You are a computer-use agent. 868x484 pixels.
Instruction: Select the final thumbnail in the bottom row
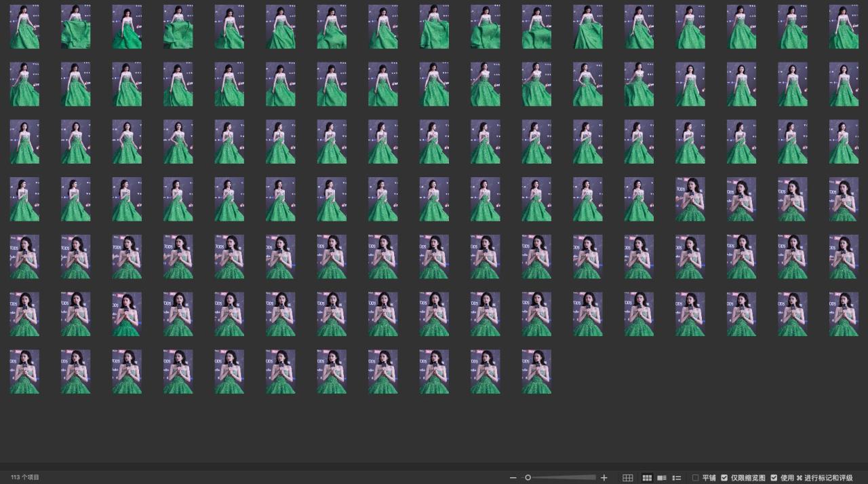pos(536,372)
